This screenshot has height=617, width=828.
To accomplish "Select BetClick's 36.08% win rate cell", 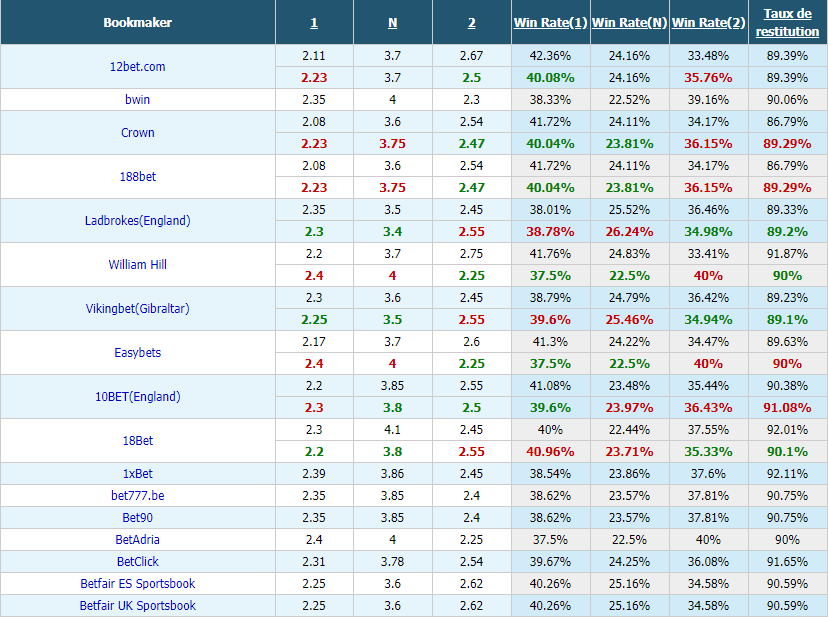I will point(709,562).
